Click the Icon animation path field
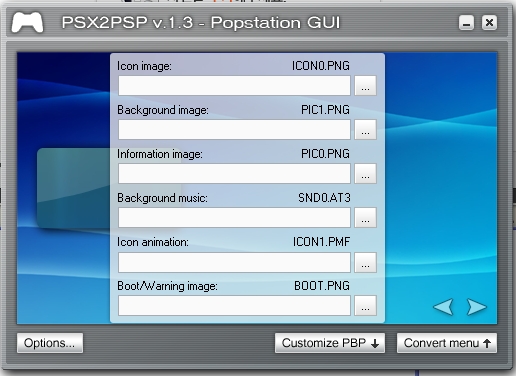 (x=234, y=262)
